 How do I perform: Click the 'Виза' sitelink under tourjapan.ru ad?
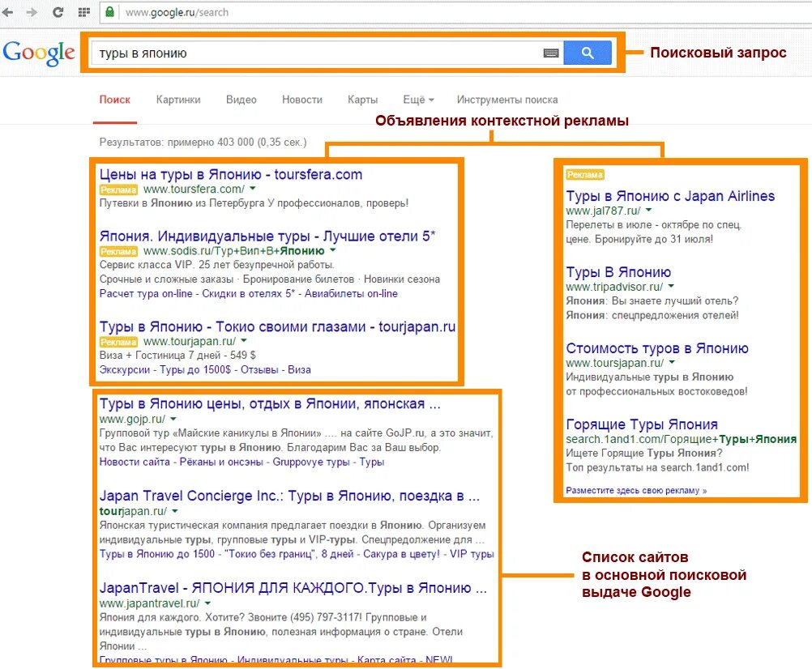[299, 369]
